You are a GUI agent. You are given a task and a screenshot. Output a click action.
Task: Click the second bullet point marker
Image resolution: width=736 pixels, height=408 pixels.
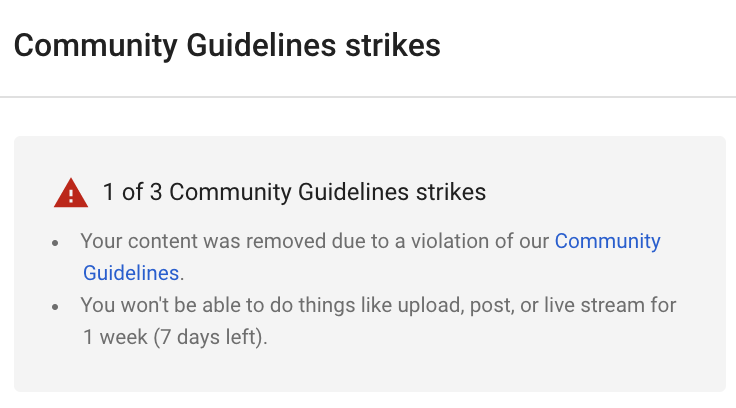point(55,307)
